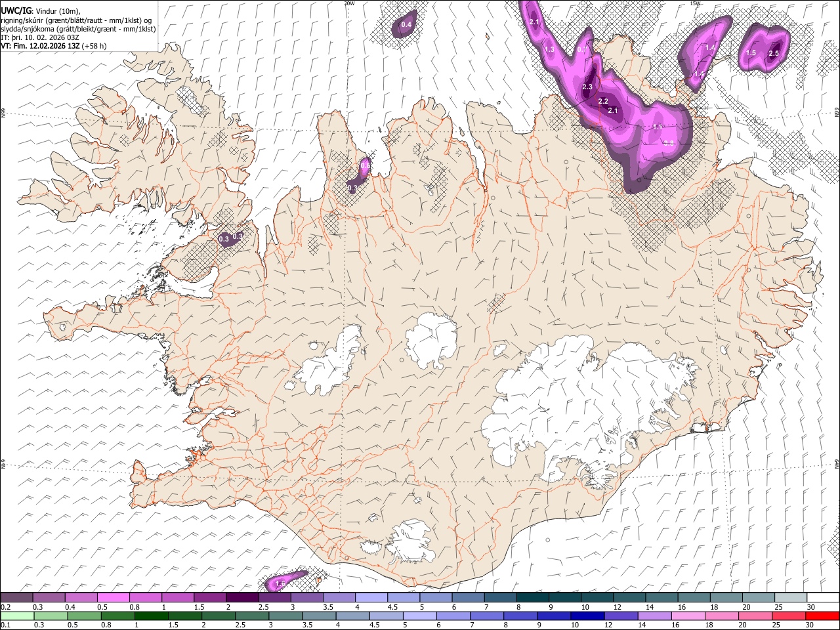
Task: Select the darkest green lower legend swatch at 1
Action: pyautogui.click(x=151, y=616)
